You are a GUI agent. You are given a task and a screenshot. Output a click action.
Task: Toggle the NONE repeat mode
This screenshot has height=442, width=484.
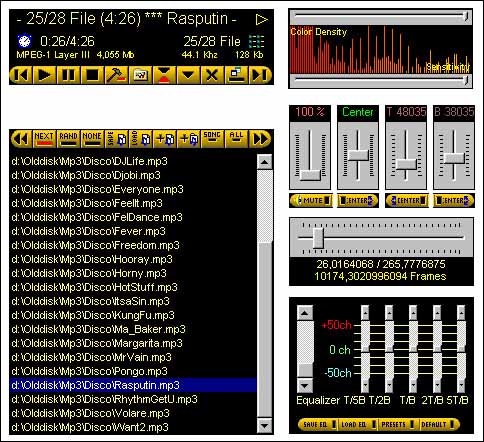click(92, 139)
